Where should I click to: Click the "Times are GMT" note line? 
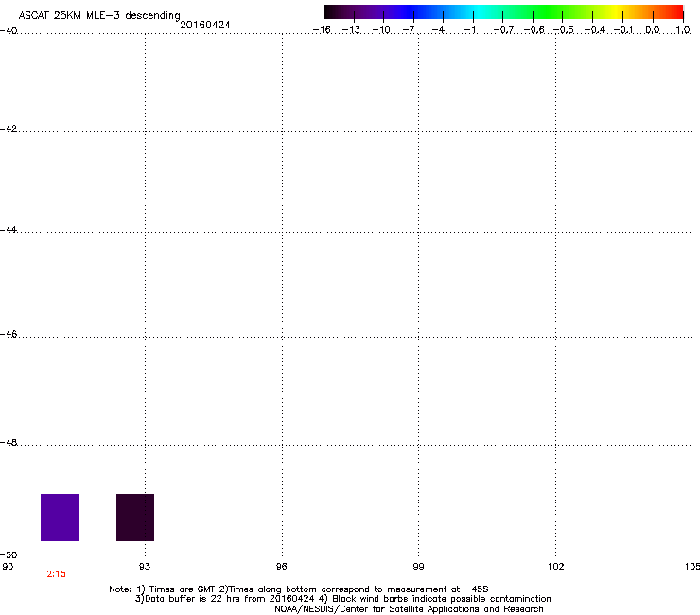[x=299, y=589]
